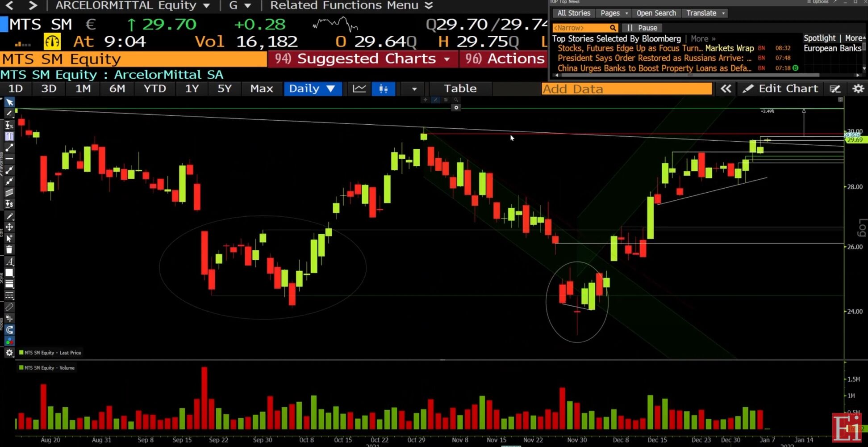Open chart settings gear in left toolbar
Viewport: 868px width, 447px height.
coord(9,353)
